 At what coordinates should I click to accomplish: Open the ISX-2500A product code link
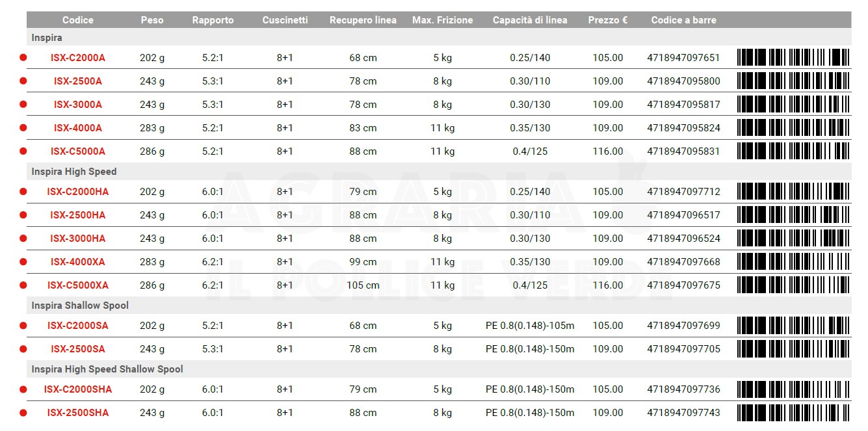pos(78,81)
